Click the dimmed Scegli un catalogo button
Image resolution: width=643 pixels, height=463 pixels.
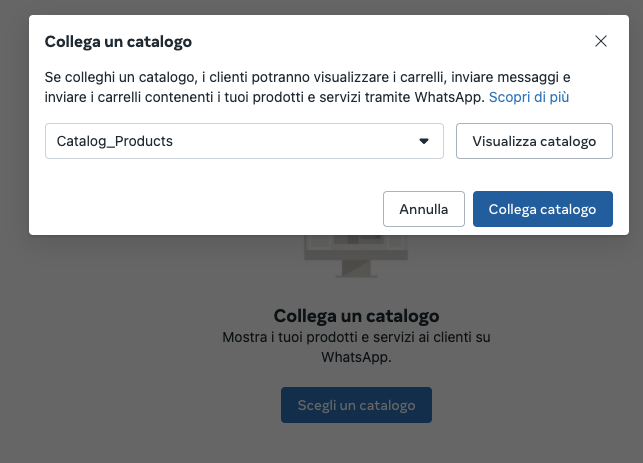tap(356, 405)
